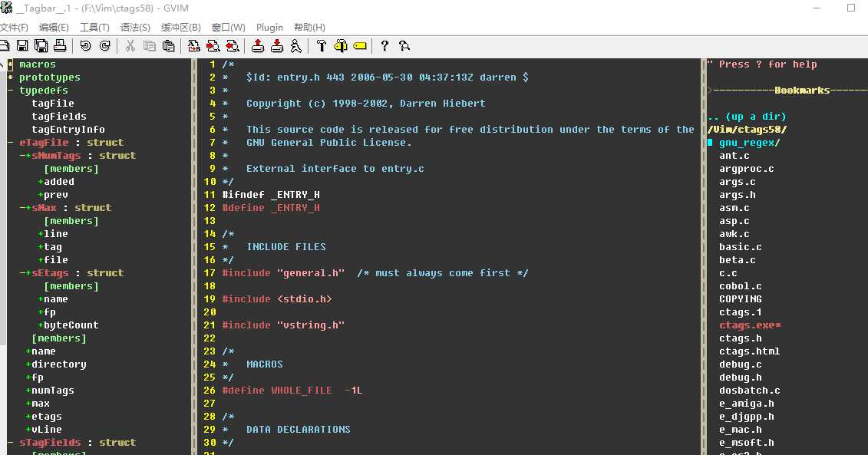This screenshot has height=455, width=868.
Task: Open e_msoft.h in the file tree
Action: [746, 443]
